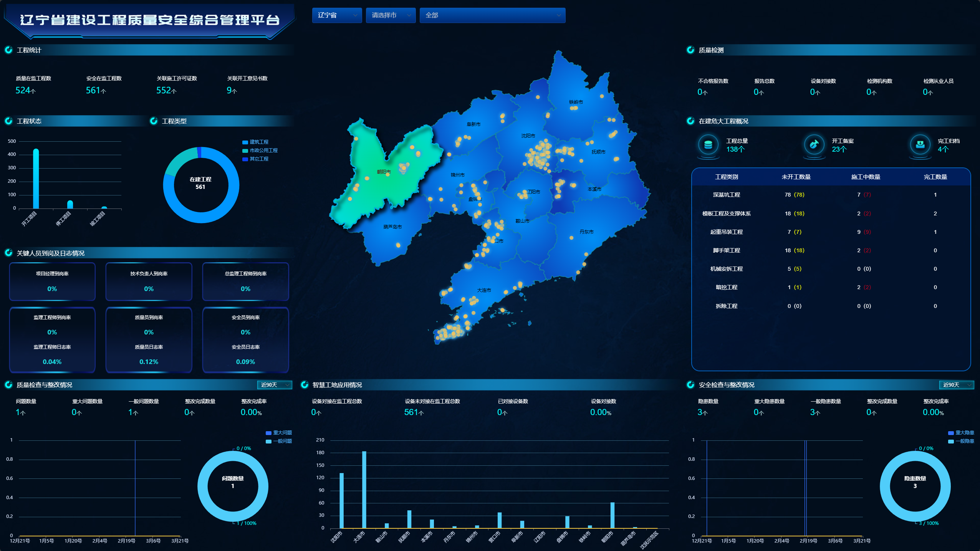The image size is (980, 551).
Task: Click the 智慧工地应用情况 header icon
Action: click(305, 384)
